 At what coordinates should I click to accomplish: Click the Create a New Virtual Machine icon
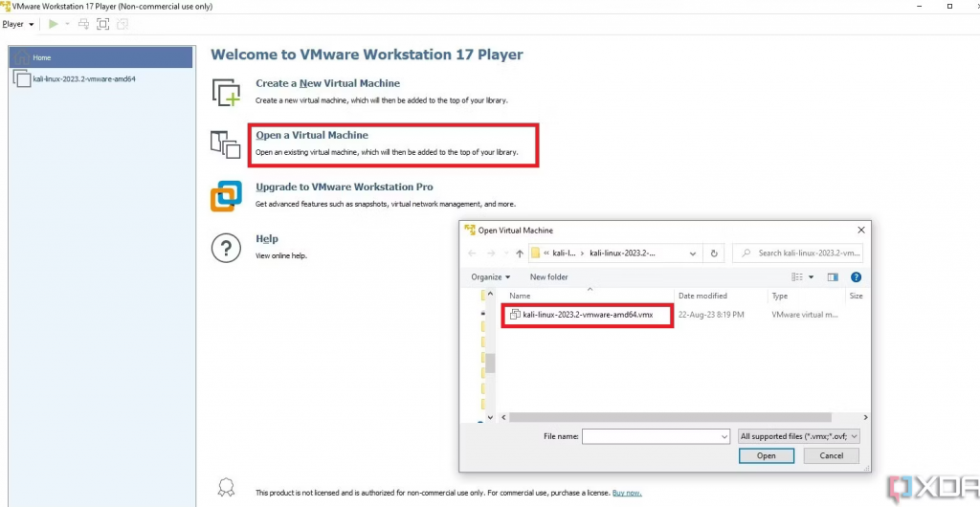[226, 92]
